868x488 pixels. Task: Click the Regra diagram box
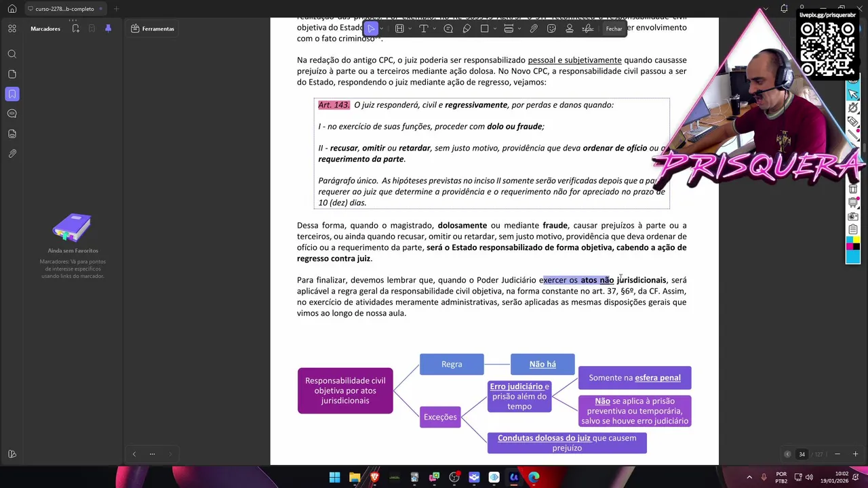coord(452,364)
